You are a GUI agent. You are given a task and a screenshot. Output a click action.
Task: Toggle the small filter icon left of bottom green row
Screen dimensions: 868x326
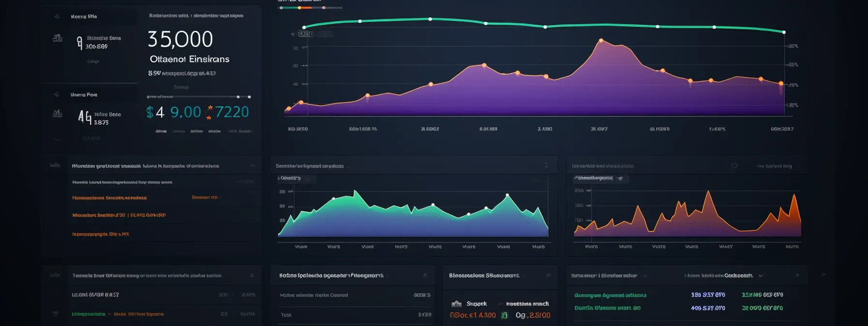pos(56,314)
